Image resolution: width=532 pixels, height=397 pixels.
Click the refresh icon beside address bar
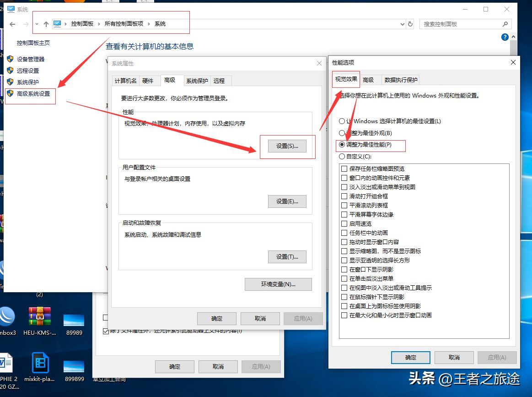[x=410, y=24]
